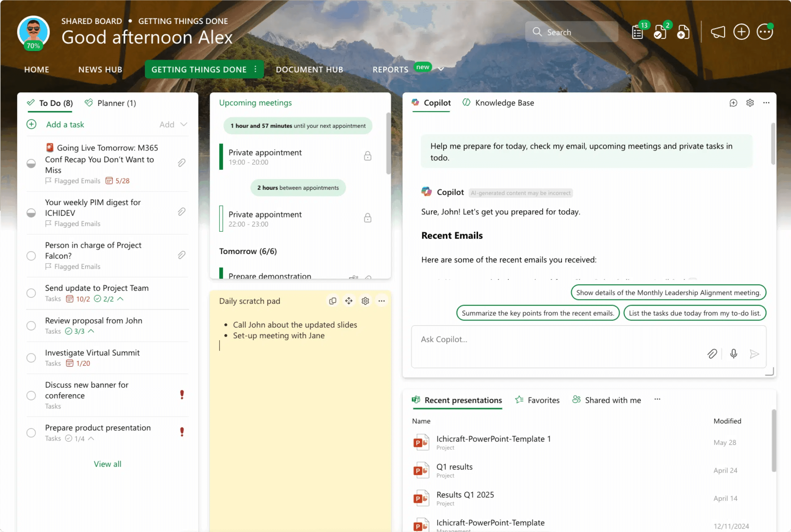Click Summarize the key points suggestion
This screenshot has height=532, width=791.
point(538,313)
